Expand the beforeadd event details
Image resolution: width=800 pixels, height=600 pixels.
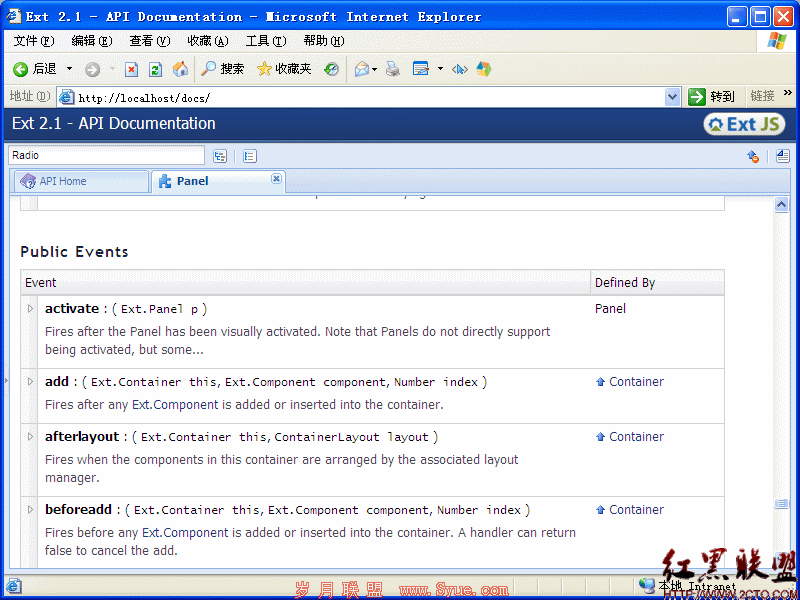[x=30, y=510]
